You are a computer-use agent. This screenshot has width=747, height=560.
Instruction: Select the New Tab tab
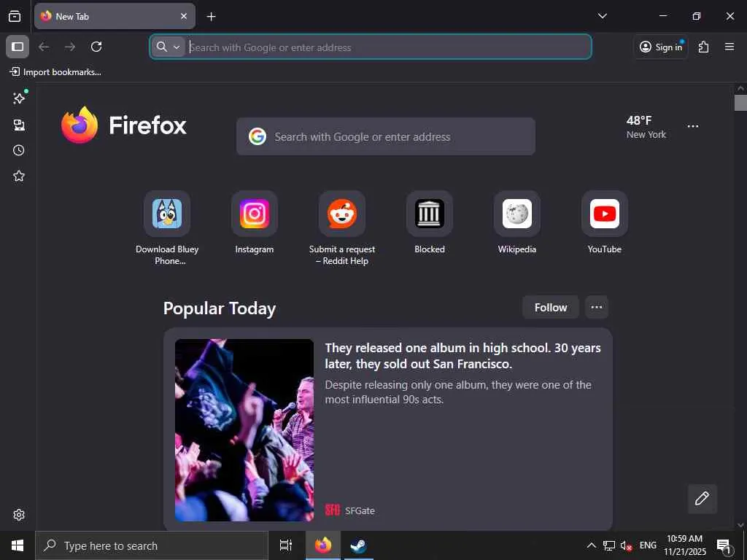(x=115, y=16)
